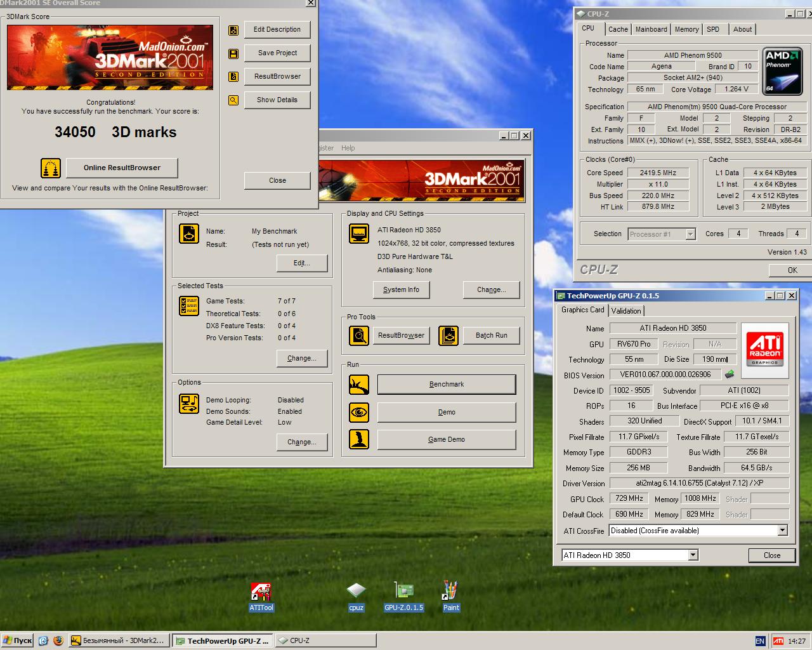This screenshot has height=650, width=812.
Task: Click Change button under Selected Tests
Action: pos(302,359)
